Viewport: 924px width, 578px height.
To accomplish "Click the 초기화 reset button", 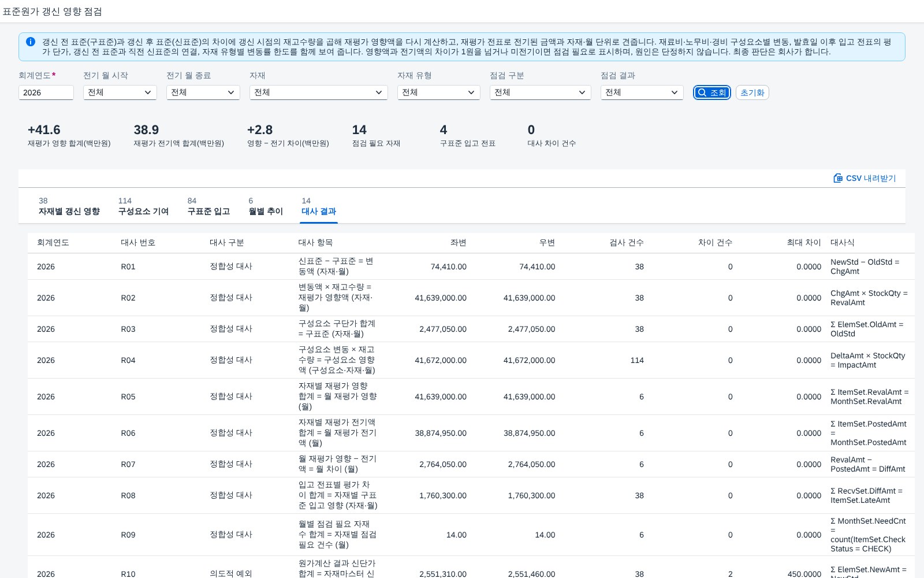I will pos(752,92).
